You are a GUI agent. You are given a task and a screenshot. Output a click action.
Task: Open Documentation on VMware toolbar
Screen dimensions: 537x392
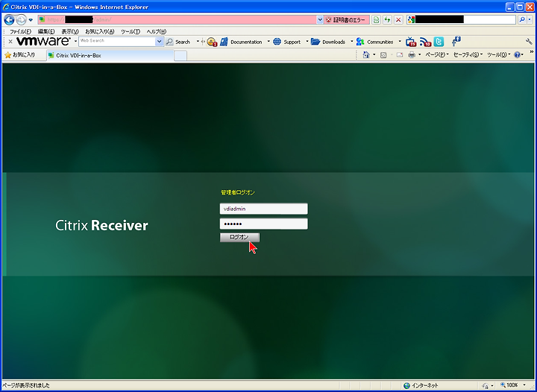point(242,42)
